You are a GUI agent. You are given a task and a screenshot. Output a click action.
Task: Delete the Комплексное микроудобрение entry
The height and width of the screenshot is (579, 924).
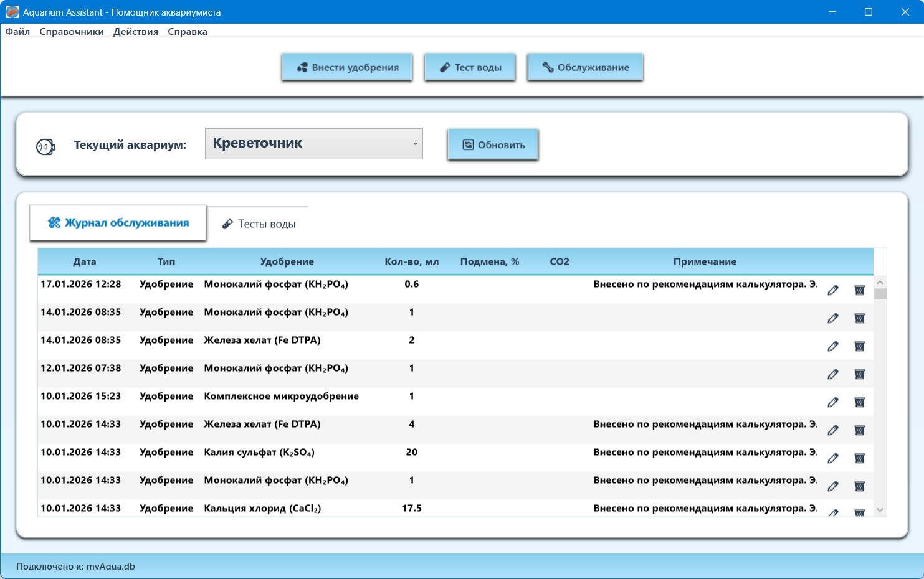859,402
